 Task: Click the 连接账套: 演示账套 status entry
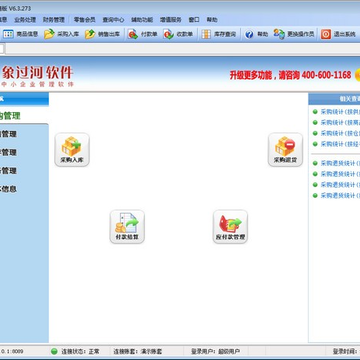tap(138, 351)
